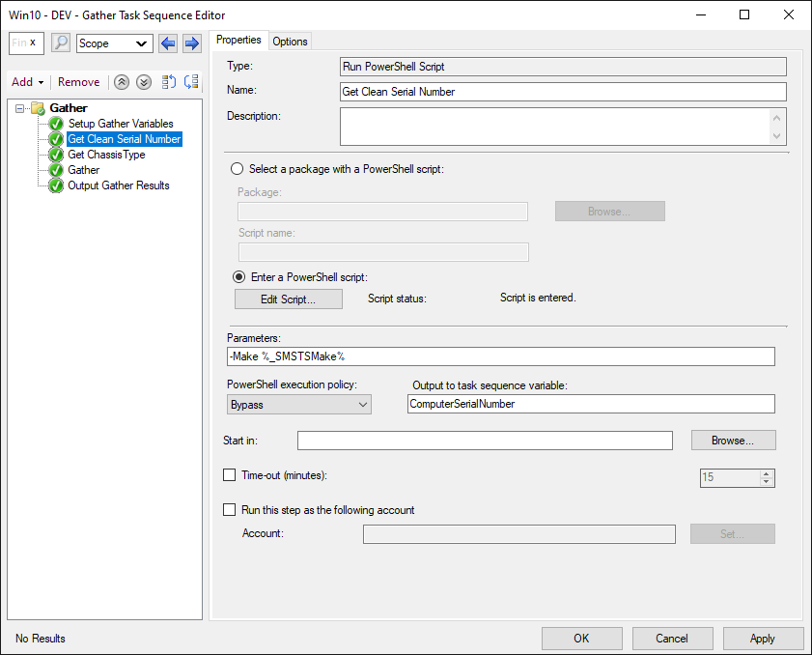Click the magnifier search icon

(x=61, y=43)
